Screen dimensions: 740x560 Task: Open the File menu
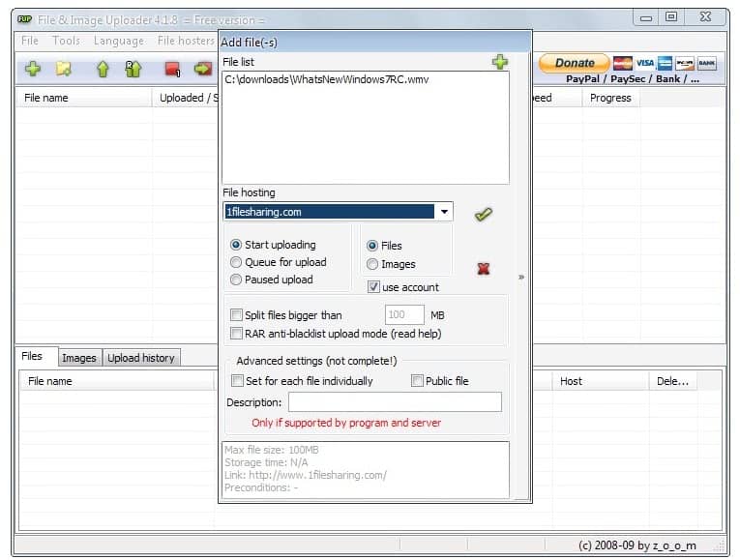pyautogui.click(x=29, y=41)
